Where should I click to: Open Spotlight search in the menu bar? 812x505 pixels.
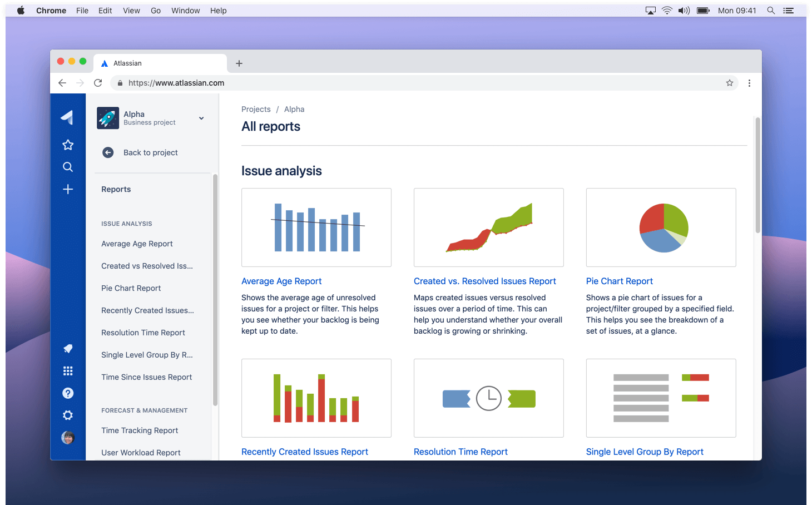click(x=770, y=10)
